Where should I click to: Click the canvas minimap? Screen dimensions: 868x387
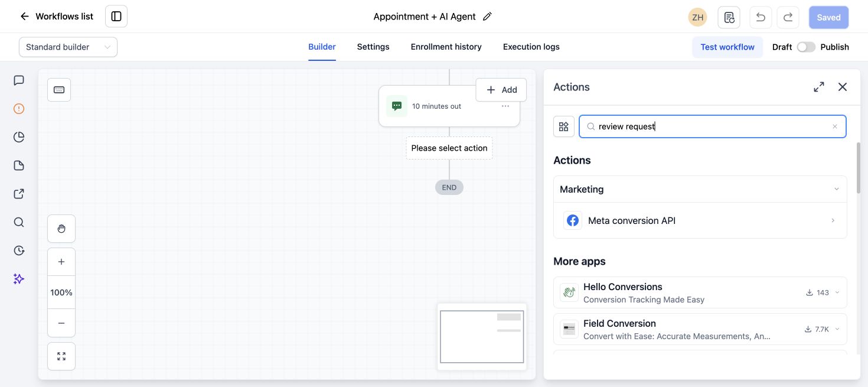coord(482,337)
